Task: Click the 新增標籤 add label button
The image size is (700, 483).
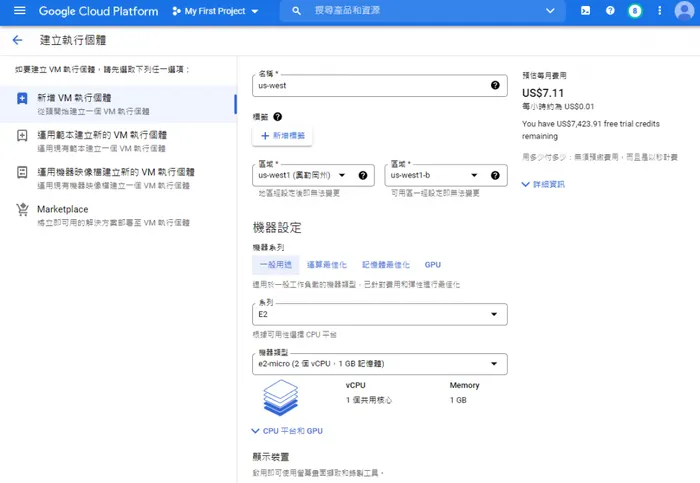Action: coord(283,136)
